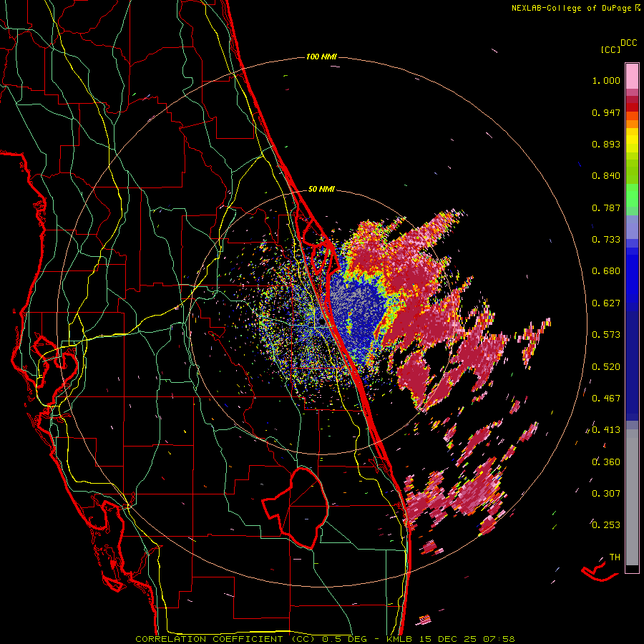The image size is (644, 644).
Task: Select the 0.573 legend value
Action: [606, 335]
